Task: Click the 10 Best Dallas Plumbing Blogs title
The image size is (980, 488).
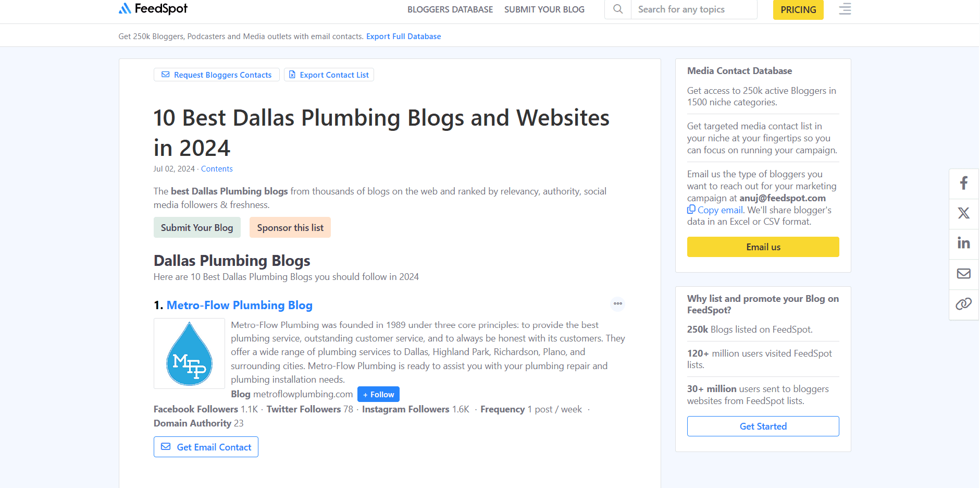Action: 381,132
